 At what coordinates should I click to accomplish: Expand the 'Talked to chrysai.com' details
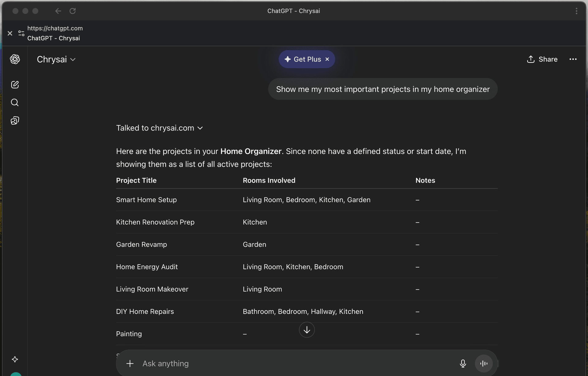tap(159, 128)
